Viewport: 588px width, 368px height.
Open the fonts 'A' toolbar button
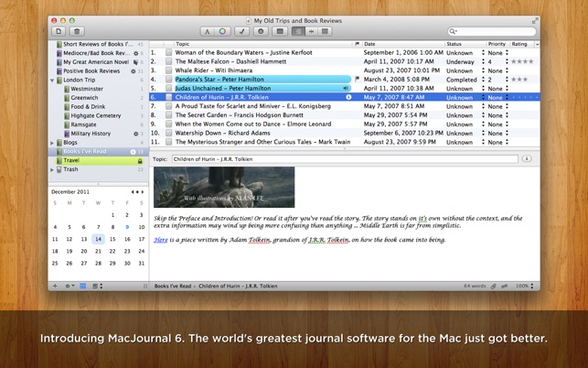coord(208,31)
